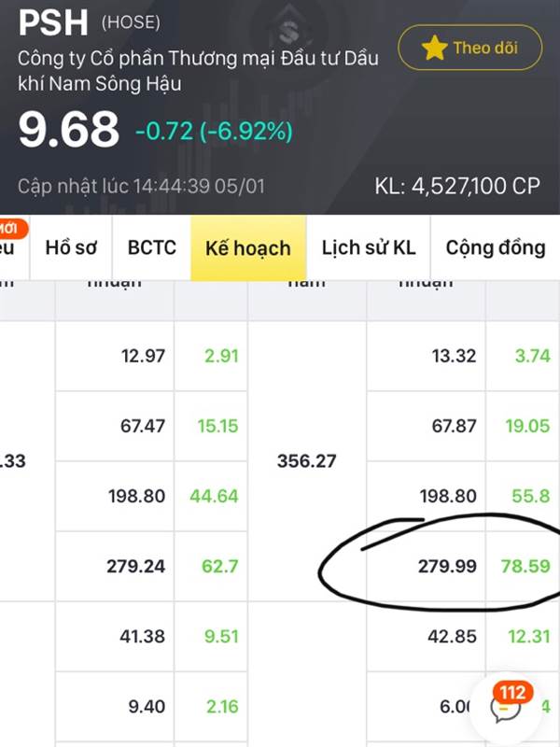Open the chat bubble with 112 badge
Screen dimensions: 560x747
coord(506,708)
